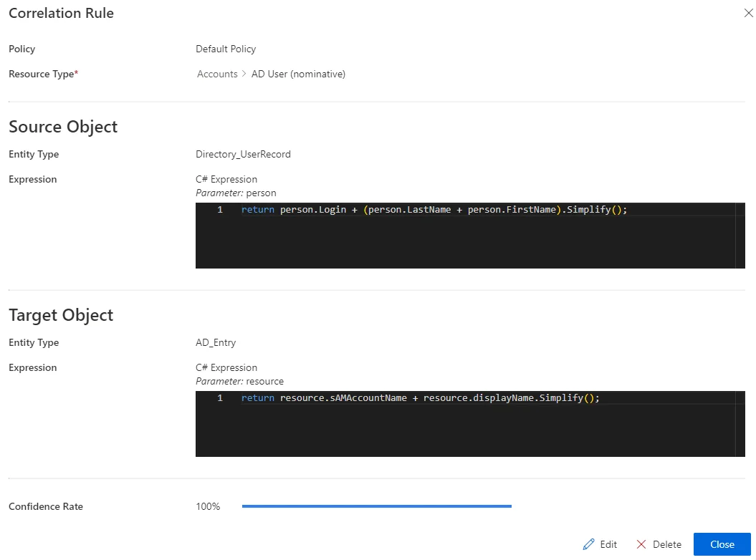Click the Delete text label
This screenshot has width=756, height=560.
tap(667, 544)
